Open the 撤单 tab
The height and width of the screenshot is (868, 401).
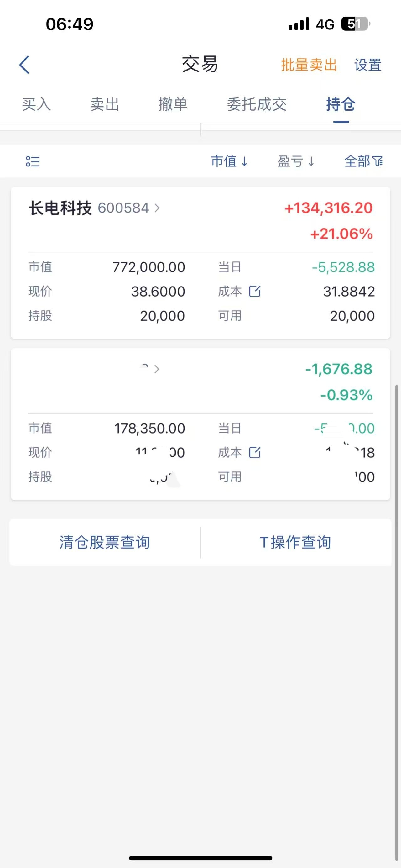tap(173, 104)
